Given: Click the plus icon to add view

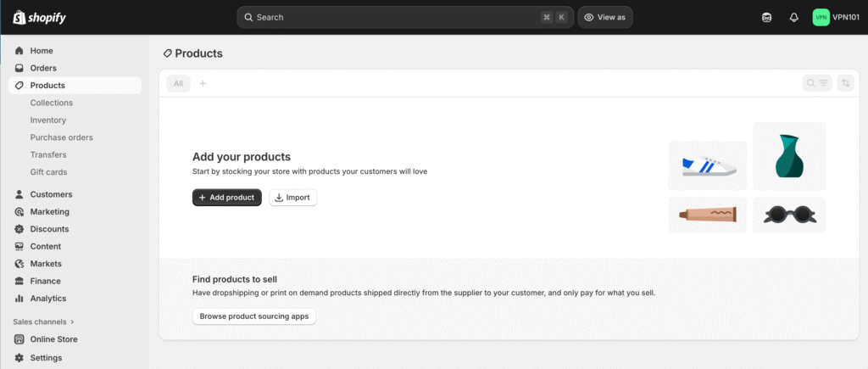Looking at the screenshot, I should pos(203,83).
